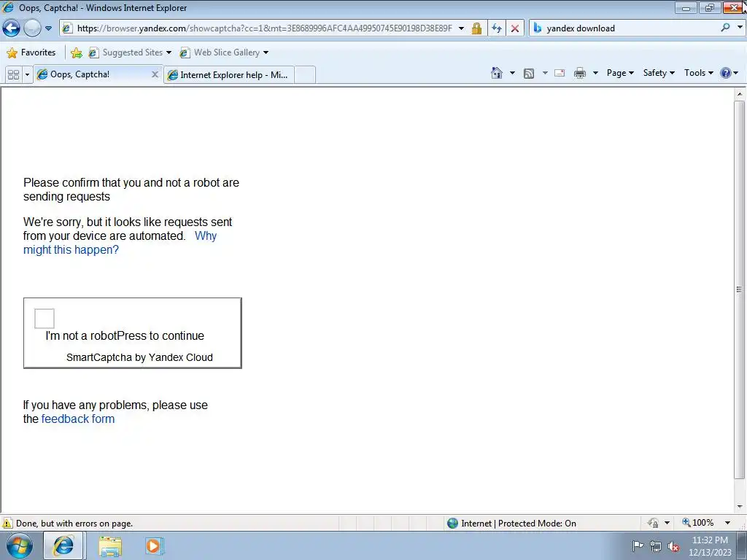Click the Quick Tabs grid icon

tap(13, 74)
